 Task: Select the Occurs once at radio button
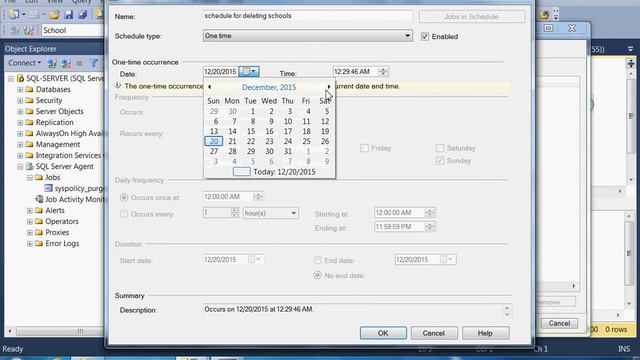124,198
